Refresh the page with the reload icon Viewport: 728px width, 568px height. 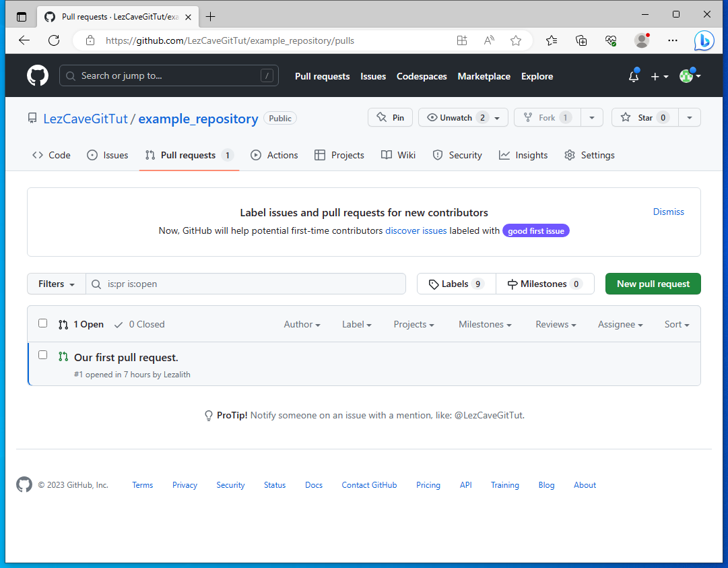(54, 40)
